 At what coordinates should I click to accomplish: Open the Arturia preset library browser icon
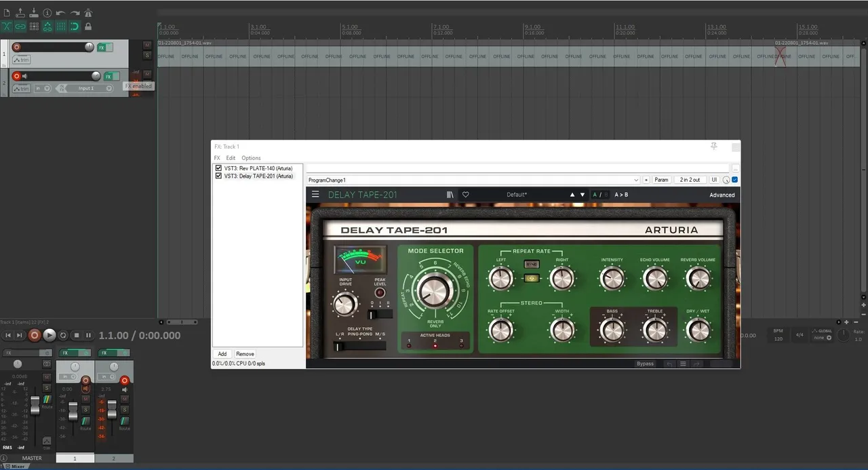pos(450,195)
